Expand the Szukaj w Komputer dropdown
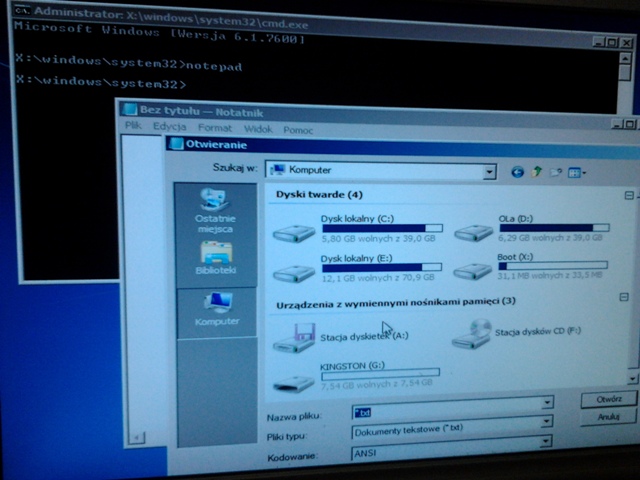 click(x=489, y=172)
